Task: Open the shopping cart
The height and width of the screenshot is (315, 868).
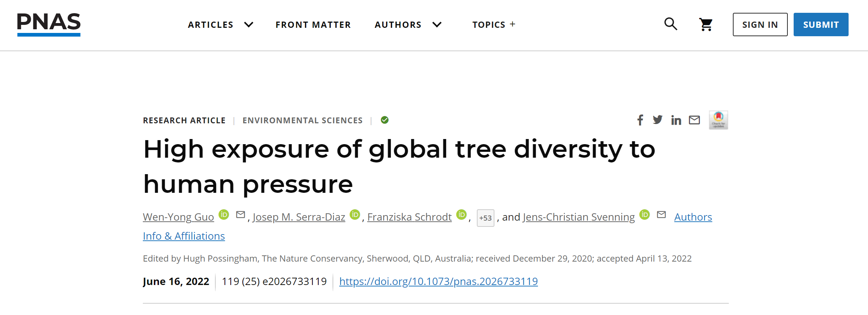Action: tap(706, 25)
